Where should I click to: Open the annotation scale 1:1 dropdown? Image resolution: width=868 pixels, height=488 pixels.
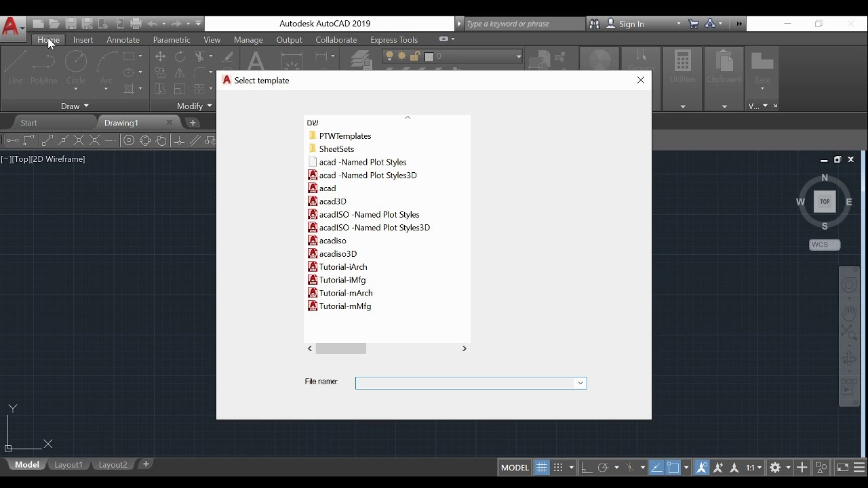coord(753,468)
